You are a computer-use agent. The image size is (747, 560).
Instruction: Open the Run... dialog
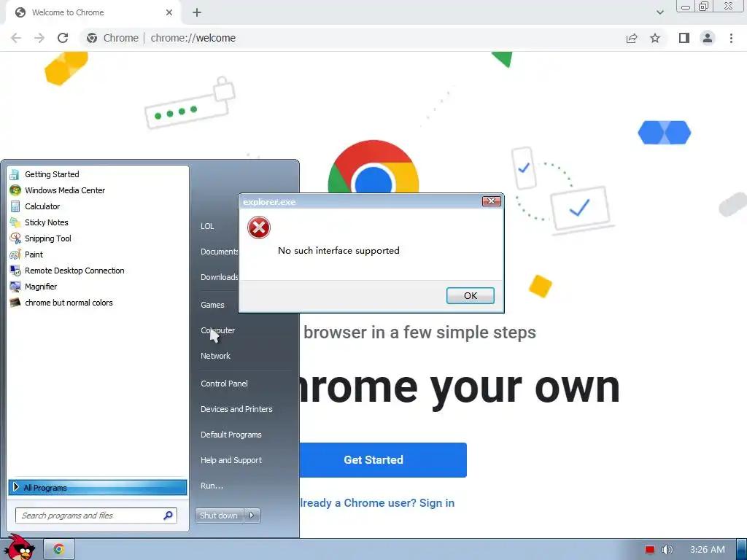pos(212,486)
